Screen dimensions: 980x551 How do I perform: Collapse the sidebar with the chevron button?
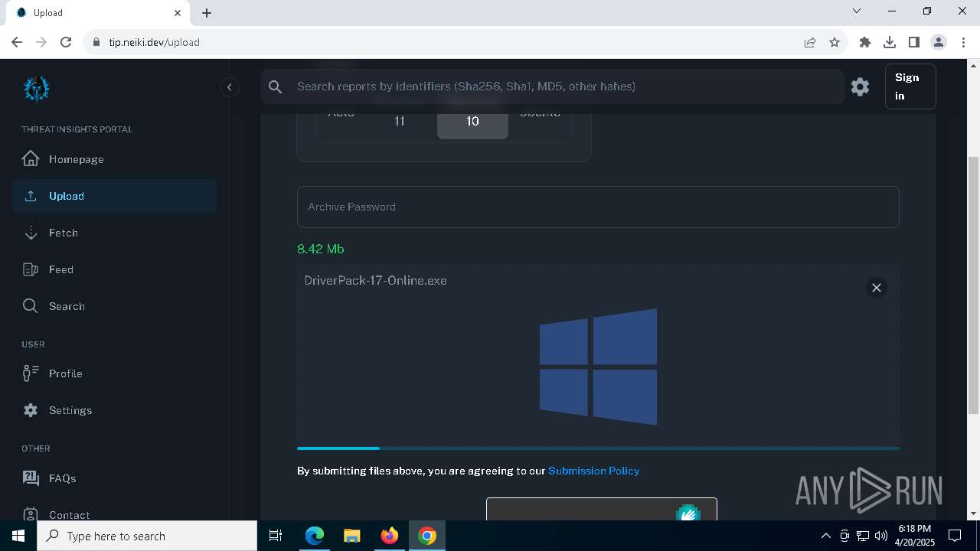[x=229, y=87]
